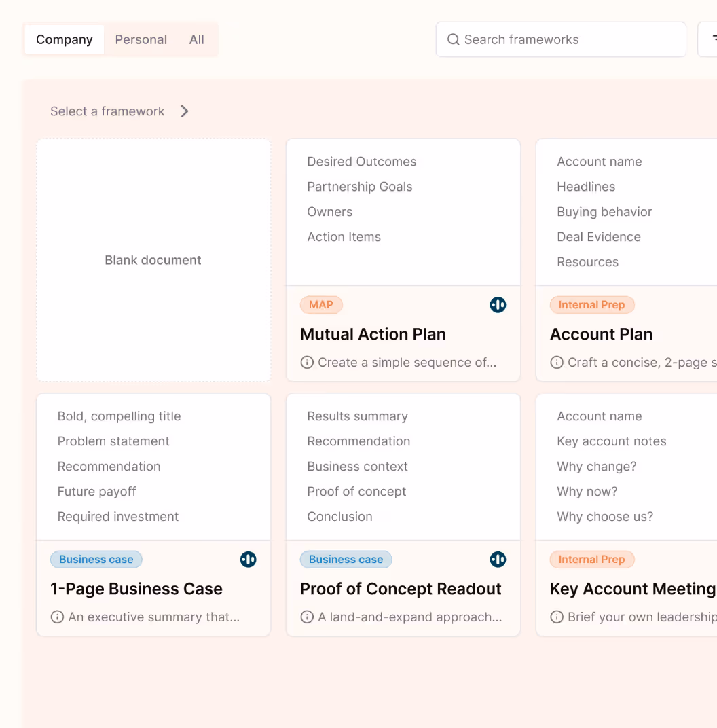Click Key account notes text
717x728 pixels.
coord(611,441)
